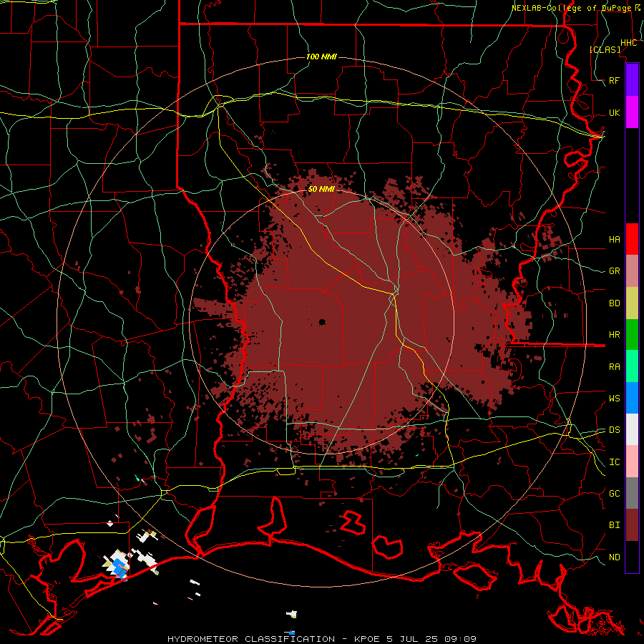The height and width of the screenshot is (644, 644).
Task: Click the HHC product label
Action: tap(629, 43)
